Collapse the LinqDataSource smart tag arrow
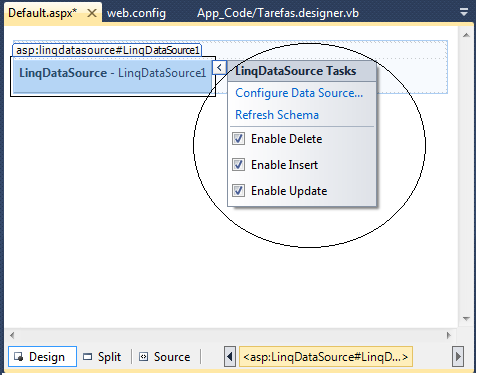The width and height of the screenshot is (481, 375). pos(219,68)
